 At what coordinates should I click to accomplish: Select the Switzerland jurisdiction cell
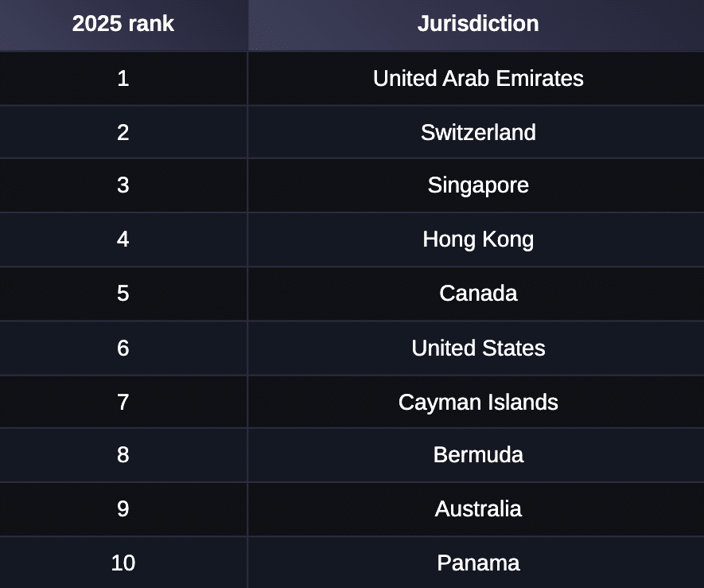pos(478,132)
